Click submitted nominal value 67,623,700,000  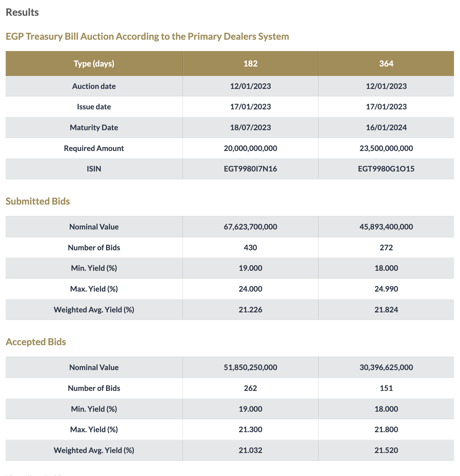tap(251, 227)
